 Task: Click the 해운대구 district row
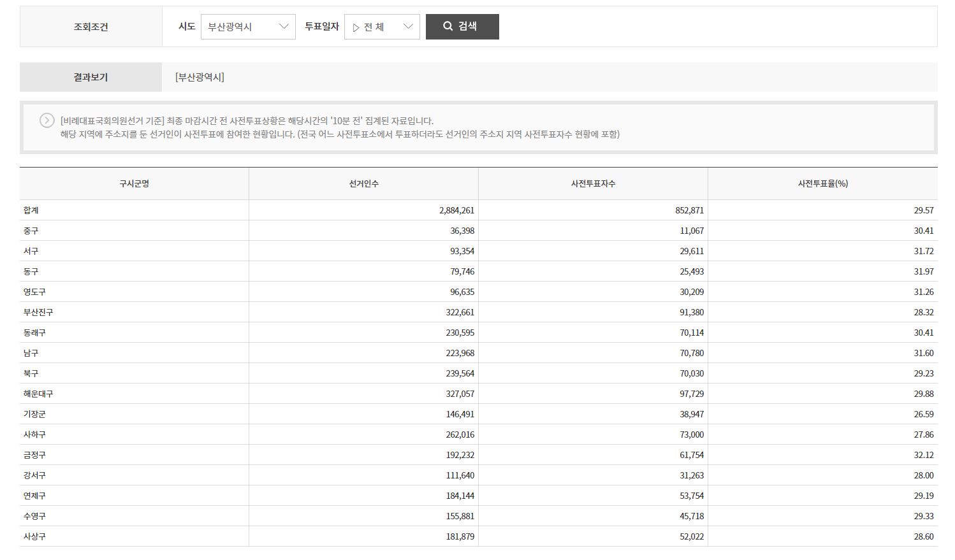tap(134, 393)
